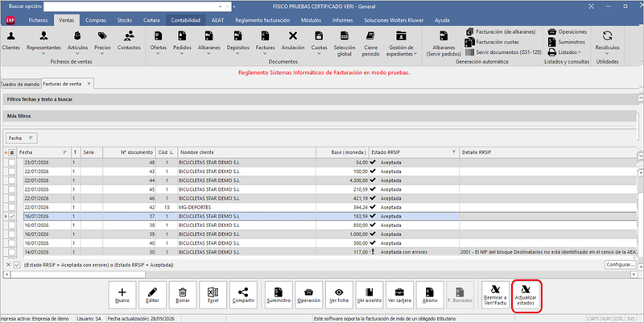
Task: Open the Precios ribbon icon
Action: (102, 43)
